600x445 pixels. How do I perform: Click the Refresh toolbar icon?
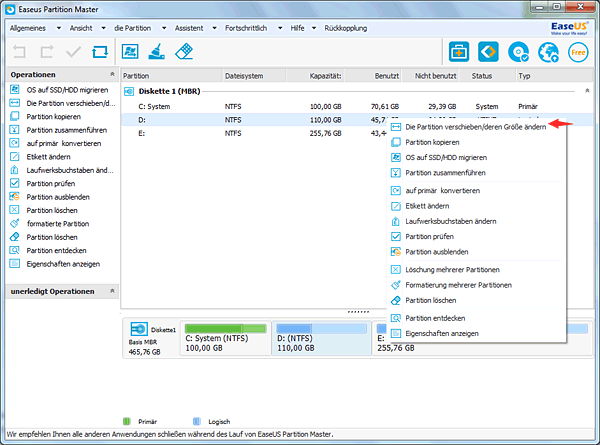click(x=100, y=51)
